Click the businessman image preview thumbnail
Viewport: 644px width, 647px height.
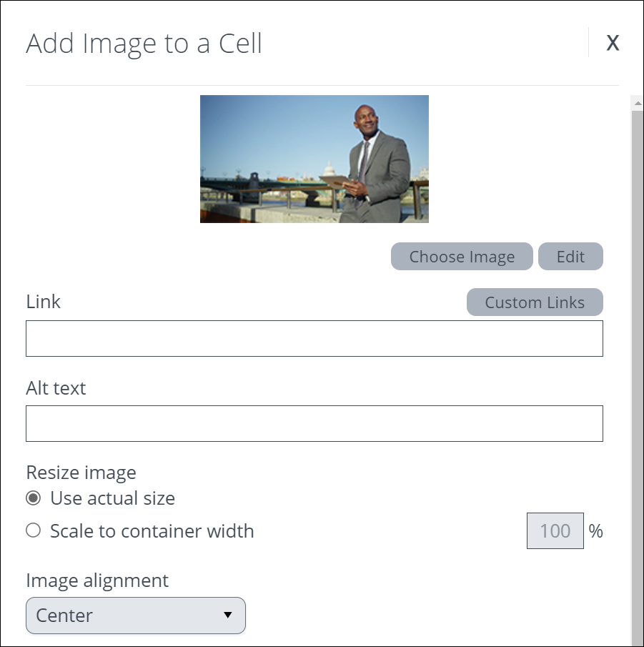pyautogui.click(x=314, y=159)
